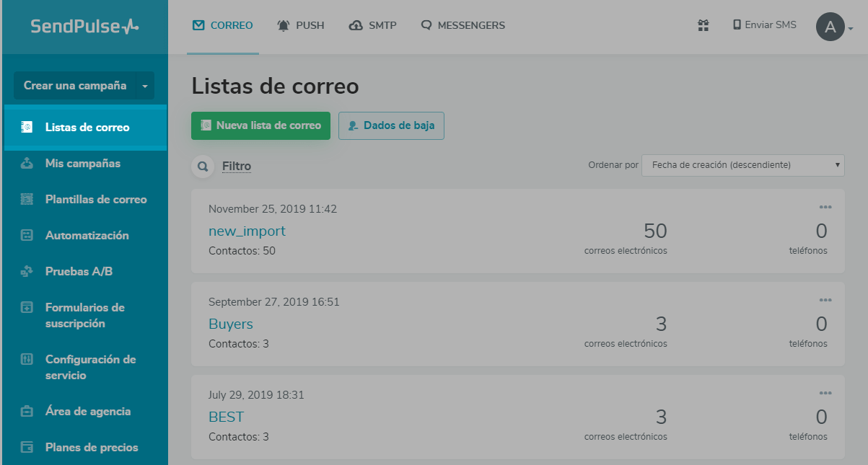This screenshot has width=868, height=465.
Task: Click the 'Listas de correo' page heading
Action: coord(275,87)
